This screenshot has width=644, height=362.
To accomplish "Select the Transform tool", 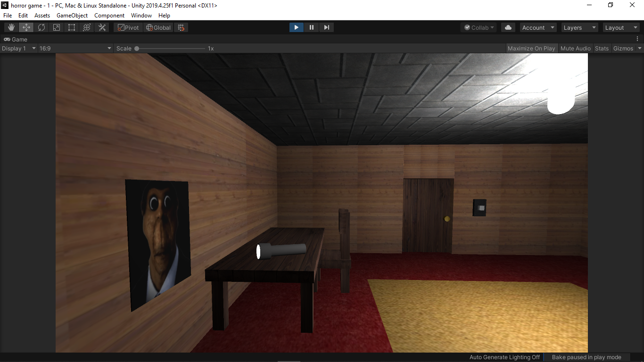I will click(87, 27).
